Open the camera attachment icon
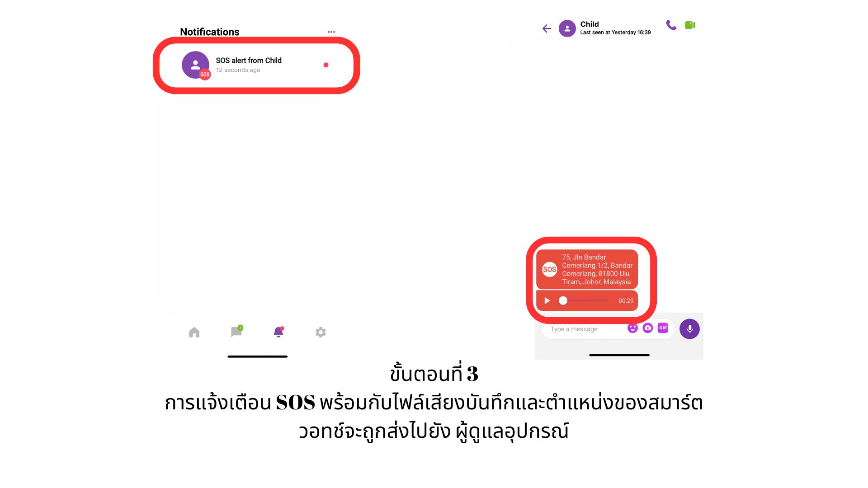The width and height of the screenshot is (868, 488). pyautogui.click(x=648, y=328)
